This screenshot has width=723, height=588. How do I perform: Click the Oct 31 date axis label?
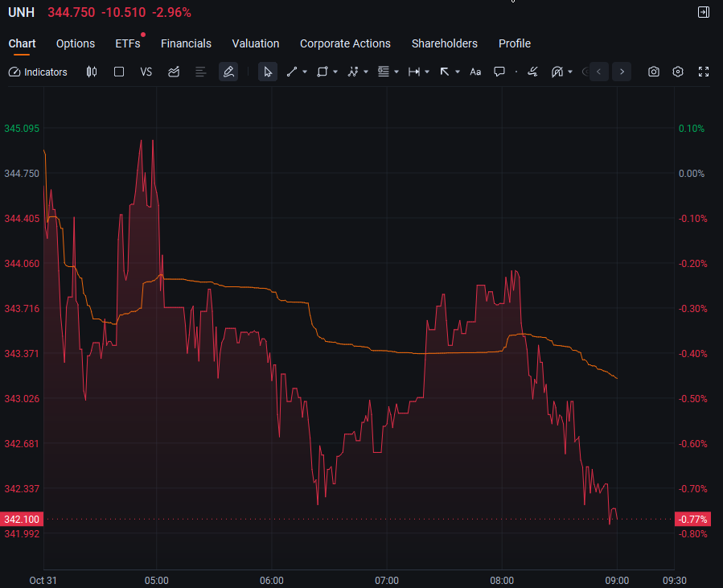pyautogui.click(x=43, y=581)
